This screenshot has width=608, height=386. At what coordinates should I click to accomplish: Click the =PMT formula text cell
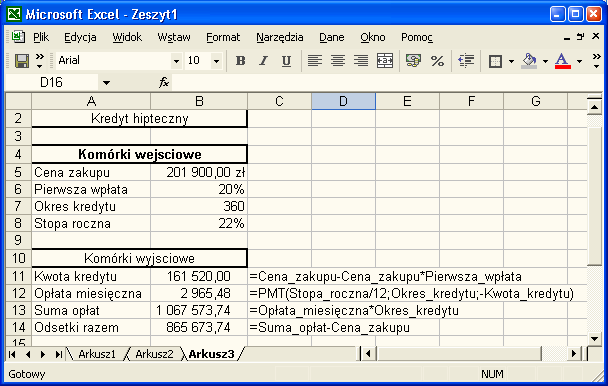pyautogui.click(x=411, y=293)
